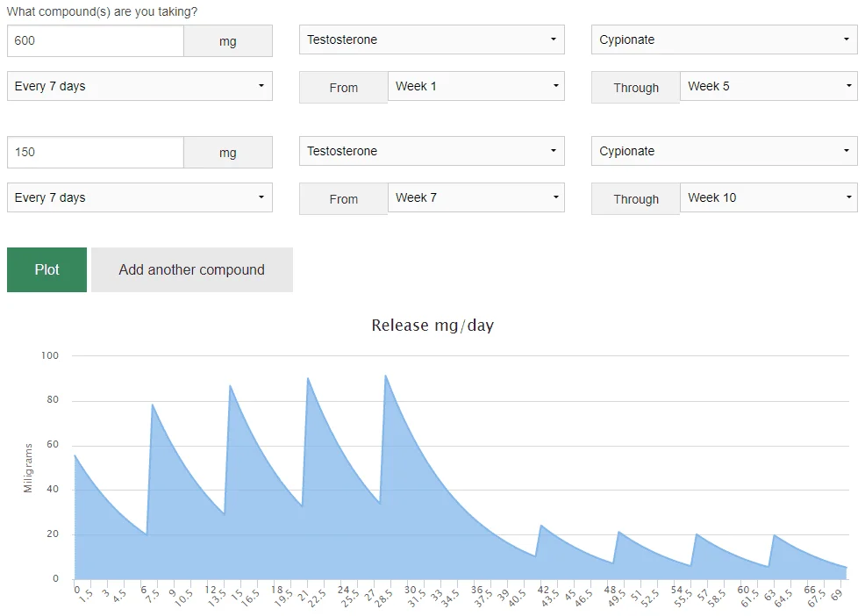Open Cypionate ester dropdown for the 150 mg compound

pos(724,151)
